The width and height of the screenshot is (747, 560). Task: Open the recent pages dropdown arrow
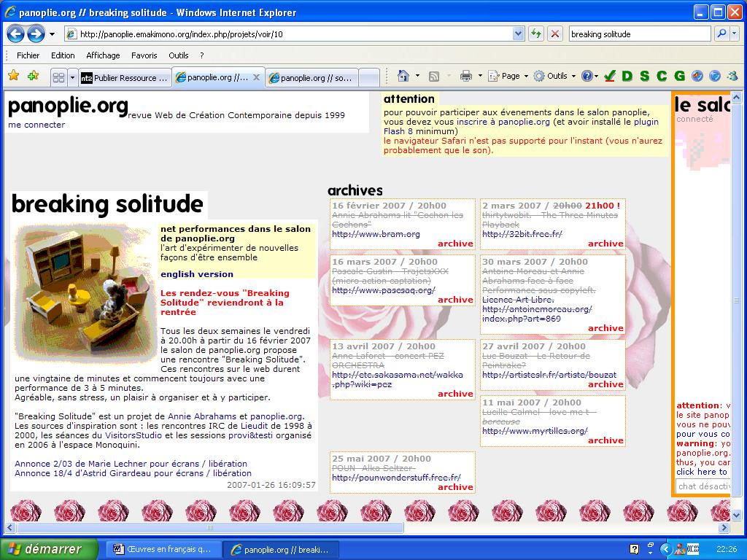(x=52, y=34)
